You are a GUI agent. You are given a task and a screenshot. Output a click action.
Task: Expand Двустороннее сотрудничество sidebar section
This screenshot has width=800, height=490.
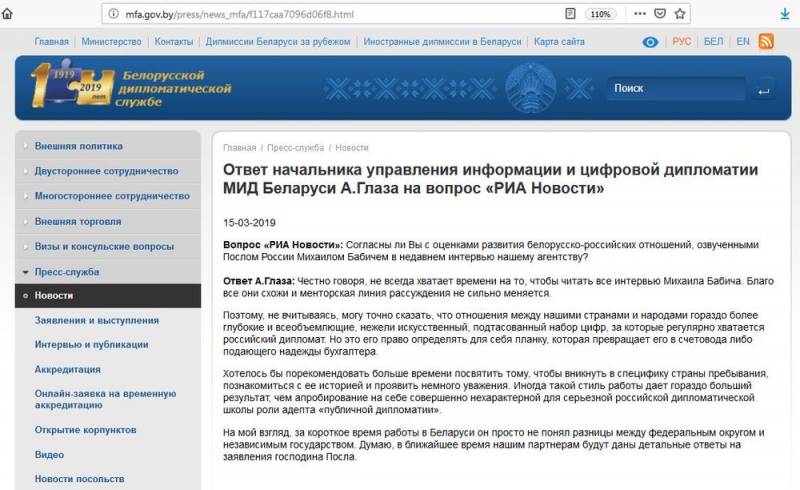(107, 171)
